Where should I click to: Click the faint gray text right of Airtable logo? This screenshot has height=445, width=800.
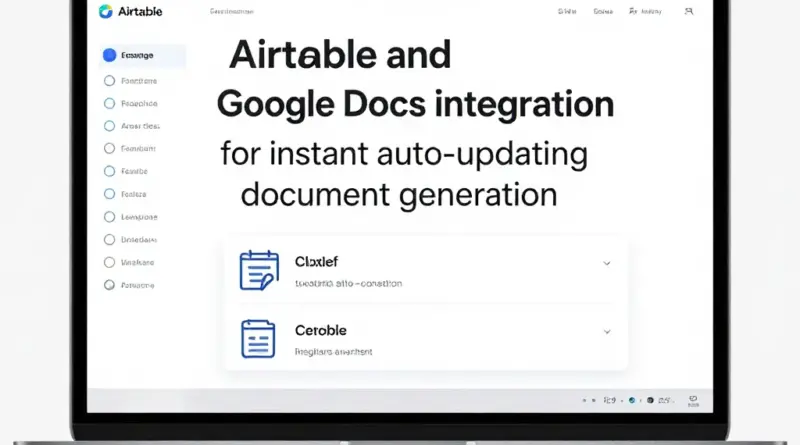point(232,11)
